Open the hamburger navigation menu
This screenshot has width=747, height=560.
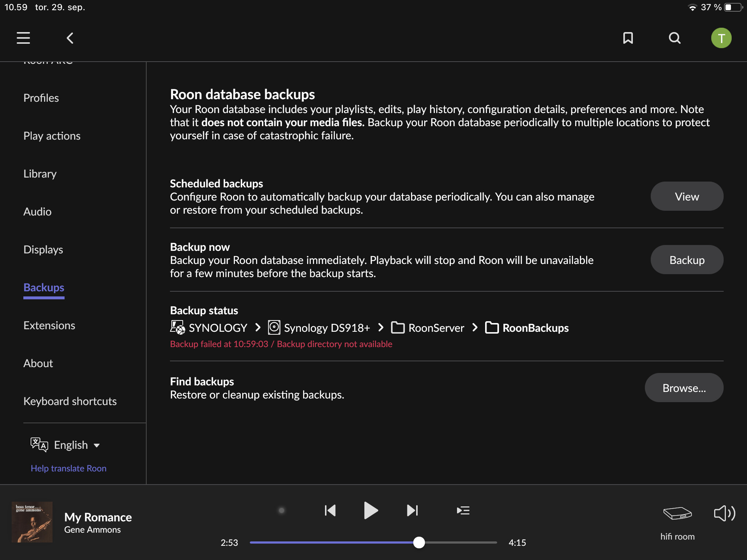pos(23,38)
